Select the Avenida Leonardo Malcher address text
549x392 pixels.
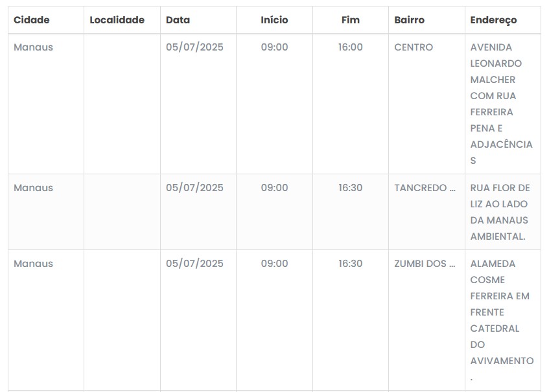[x=501, y=104]
